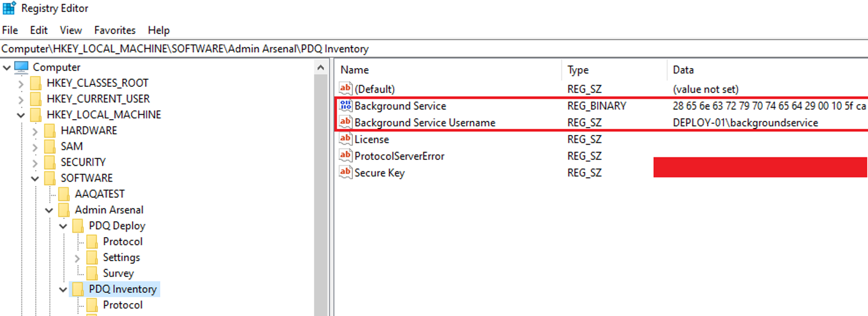The height and width of the screenshot is (316, 868).
Task: Expand the Settings key under PDQ Deploy
Action: tap(78, 258)
